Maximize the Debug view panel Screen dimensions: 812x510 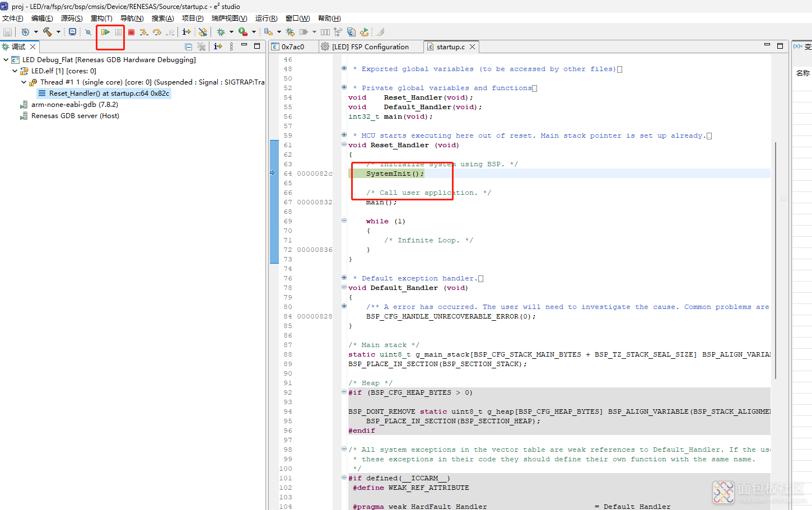[x=257, y=46]
